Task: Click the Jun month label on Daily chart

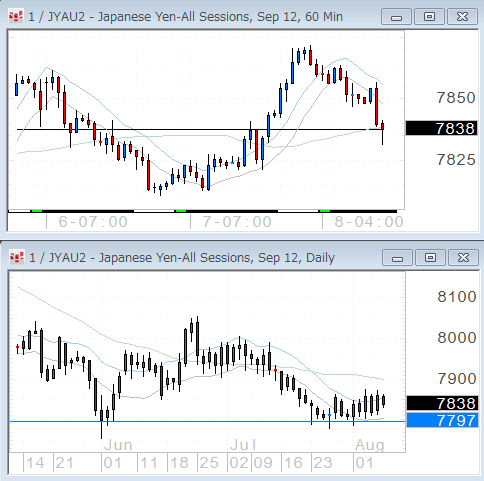Action: pos(118,445)
